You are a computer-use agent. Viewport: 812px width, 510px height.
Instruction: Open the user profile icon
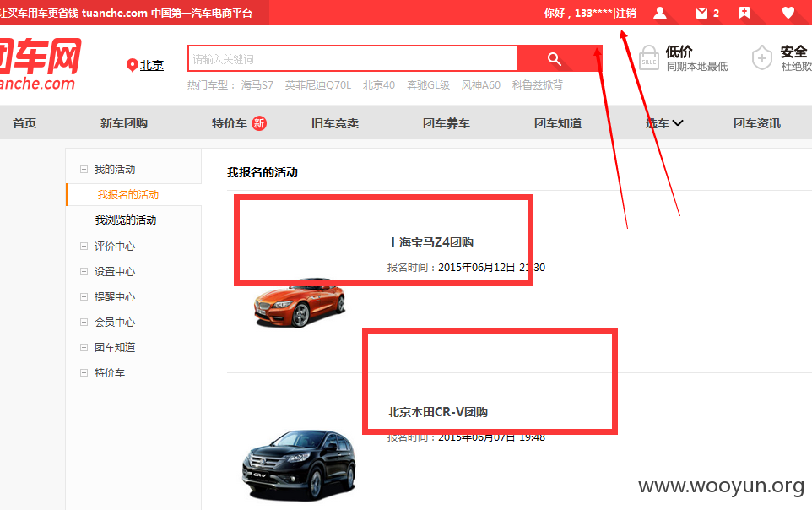point(660,13)
